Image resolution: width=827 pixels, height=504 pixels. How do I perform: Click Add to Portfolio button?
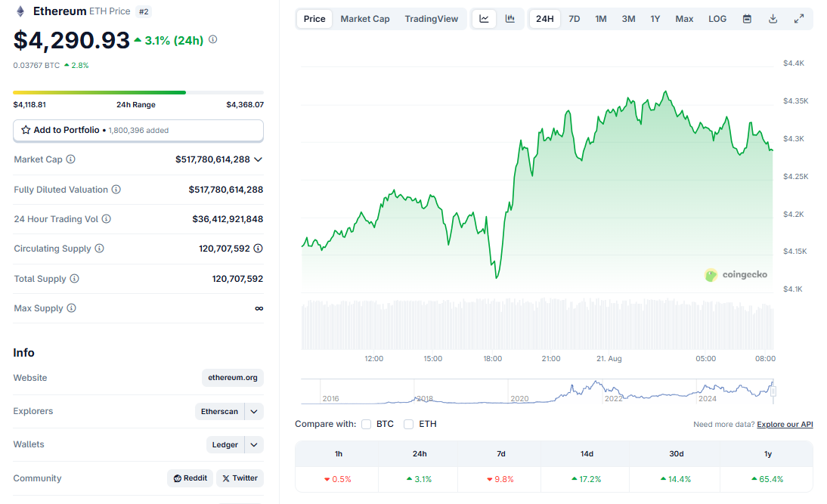138,130
